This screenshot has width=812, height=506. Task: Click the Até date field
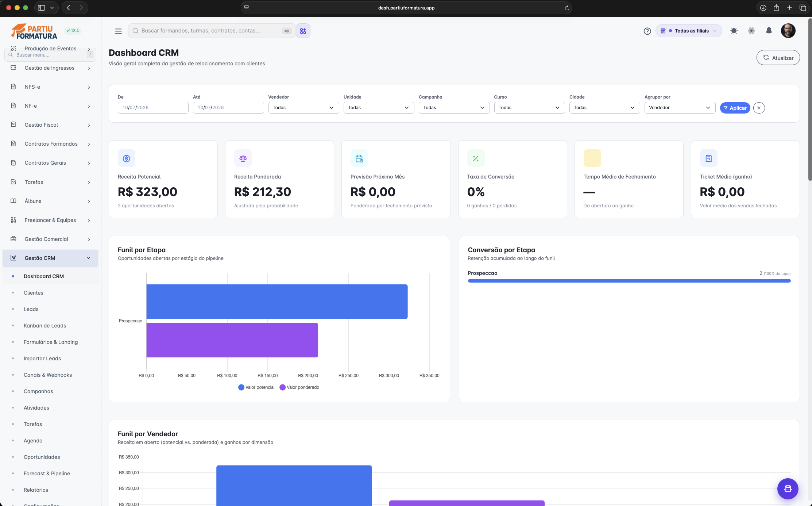228,108
